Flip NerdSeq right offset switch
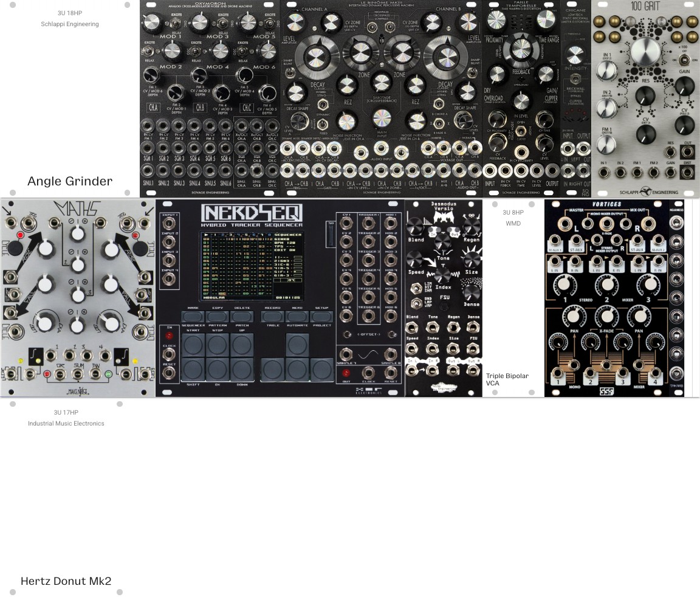The height and width of the screenshot is (597, 700). pyautogui.click(x=392, y=334)
